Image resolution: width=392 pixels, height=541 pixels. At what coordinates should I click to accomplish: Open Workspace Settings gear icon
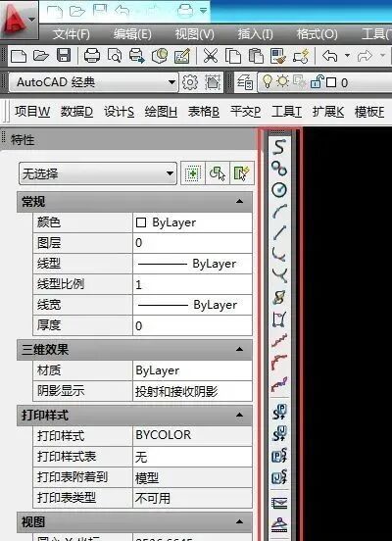click(190, 82)
